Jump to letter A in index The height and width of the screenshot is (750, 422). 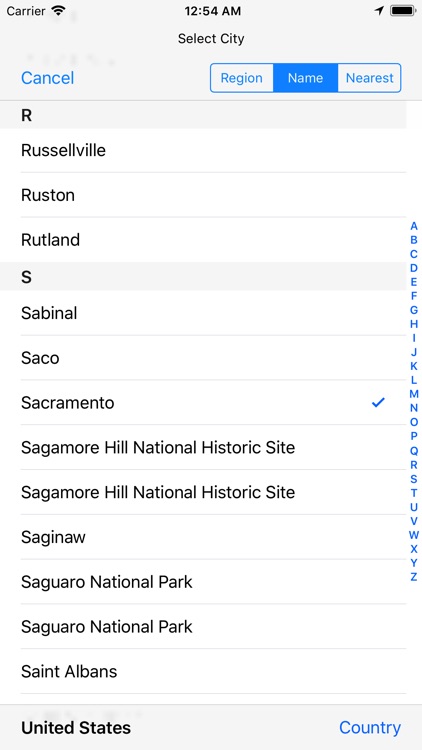pyautogui.click(x=414, y=226)
